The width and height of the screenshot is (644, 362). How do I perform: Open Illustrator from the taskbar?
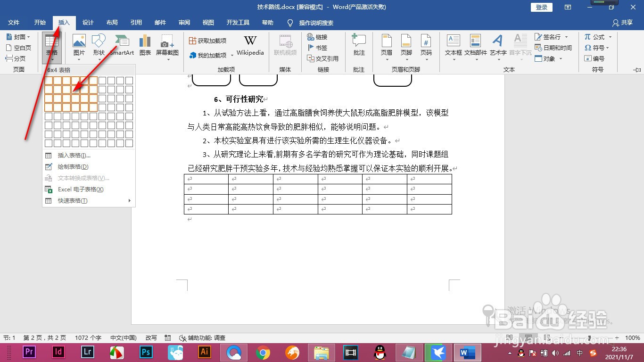point(205,352)
